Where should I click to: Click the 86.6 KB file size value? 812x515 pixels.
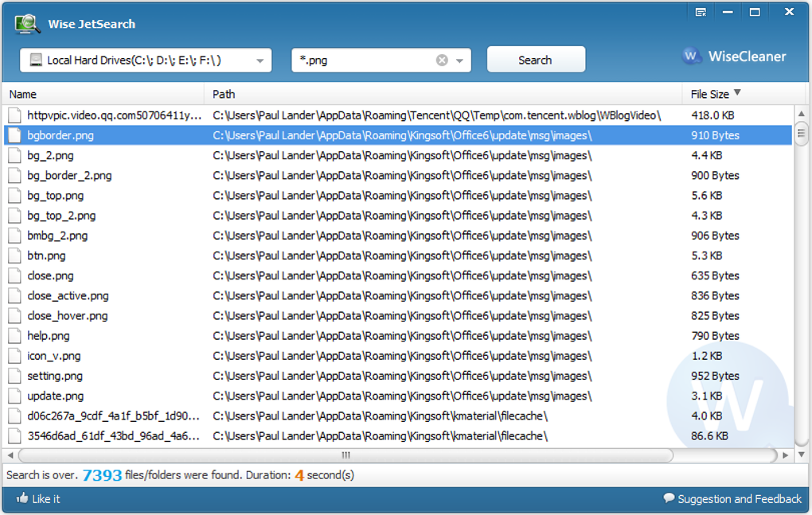(709, 436)
